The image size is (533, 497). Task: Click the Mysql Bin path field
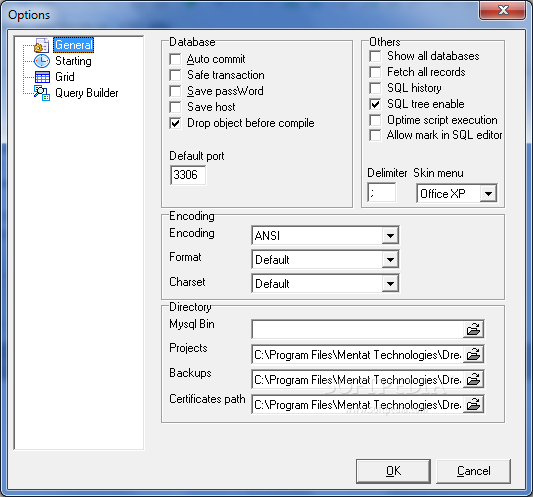pos(357,329)
